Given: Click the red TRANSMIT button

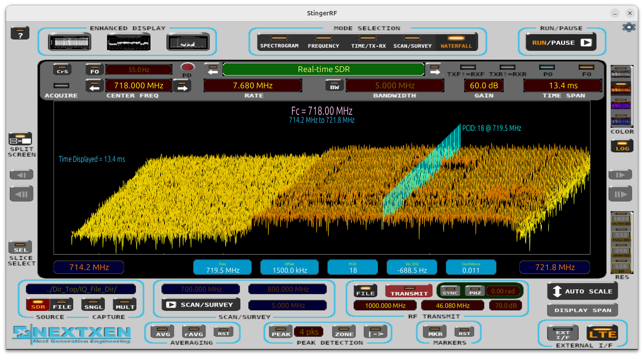Looking at the screenshot, I should coord(409,291).
